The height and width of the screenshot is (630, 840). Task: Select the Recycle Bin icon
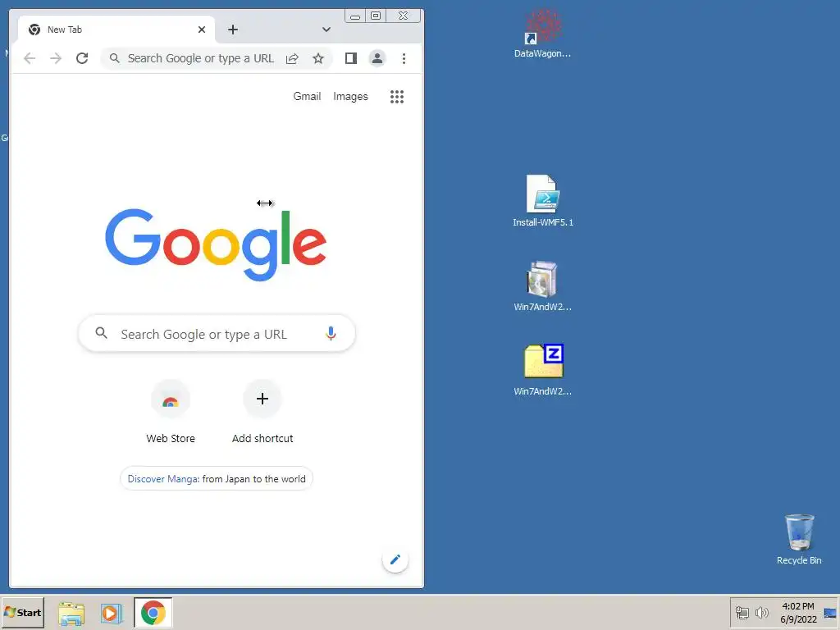[x=799, y=540]
